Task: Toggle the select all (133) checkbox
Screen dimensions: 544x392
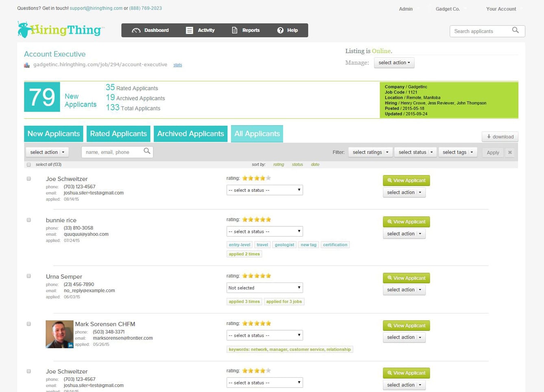Action: [x=29, y=165]
